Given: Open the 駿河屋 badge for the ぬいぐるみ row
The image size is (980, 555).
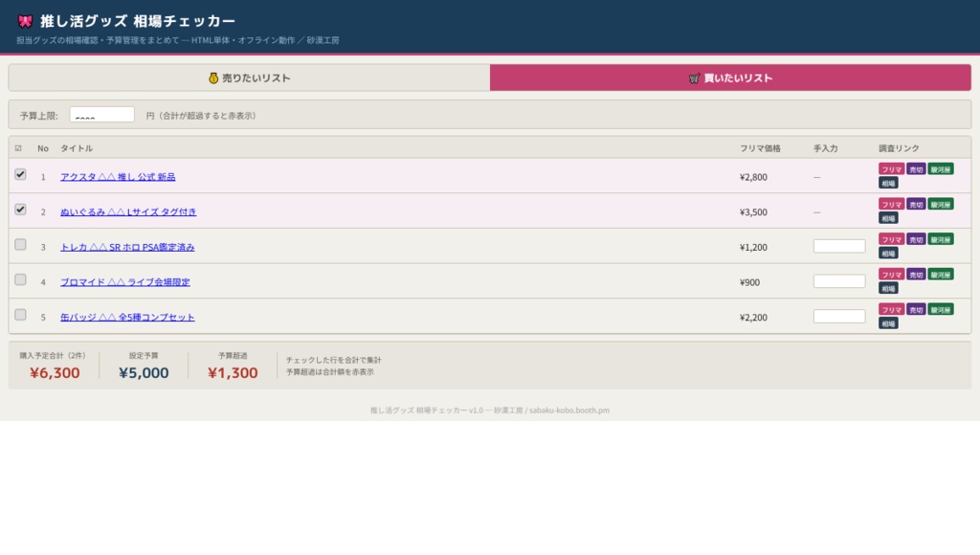Looking at the screenshot, I should [941, 205].
